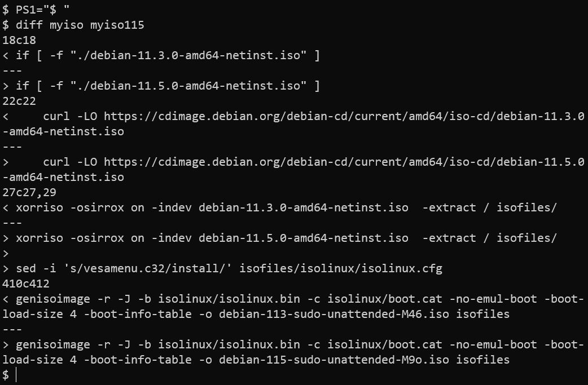The height and width of the screenshot is (385, 588).
Task: Click the '22c22' diff hunk header
Action: coord(19,101)
